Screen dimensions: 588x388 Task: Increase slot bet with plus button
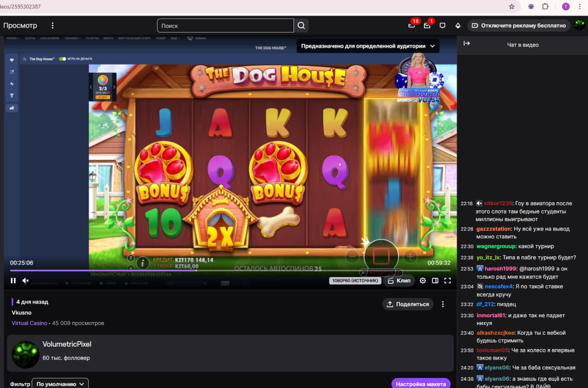(x=410, y=257)
